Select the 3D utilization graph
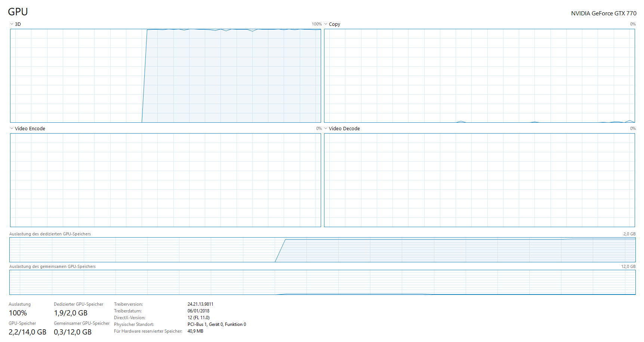 [164, 75]
